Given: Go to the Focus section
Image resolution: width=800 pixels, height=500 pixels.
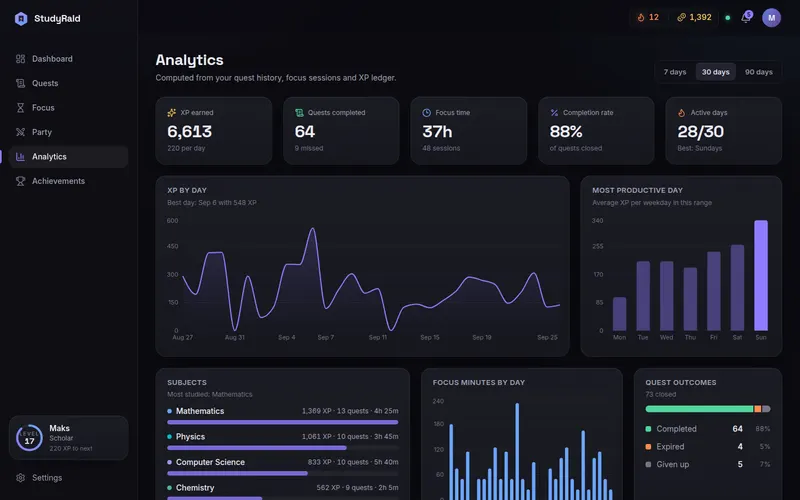Looking at the screenshot, I should click(68, 108).
